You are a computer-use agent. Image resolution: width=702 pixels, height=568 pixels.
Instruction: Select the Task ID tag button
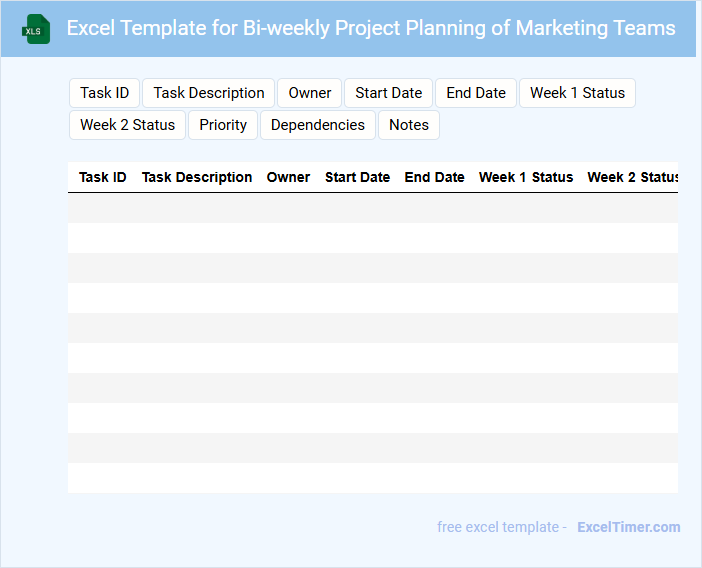[x=105, y=93]
